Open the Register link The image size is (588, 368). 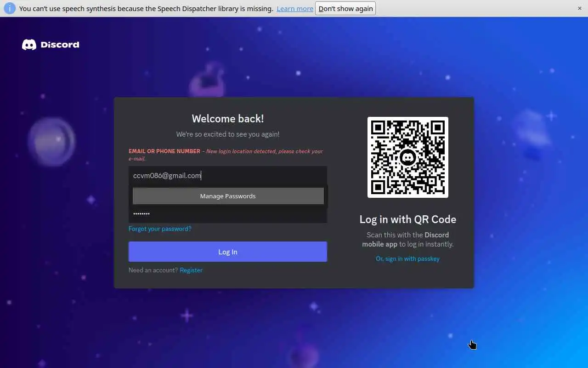tap(191, 270)
